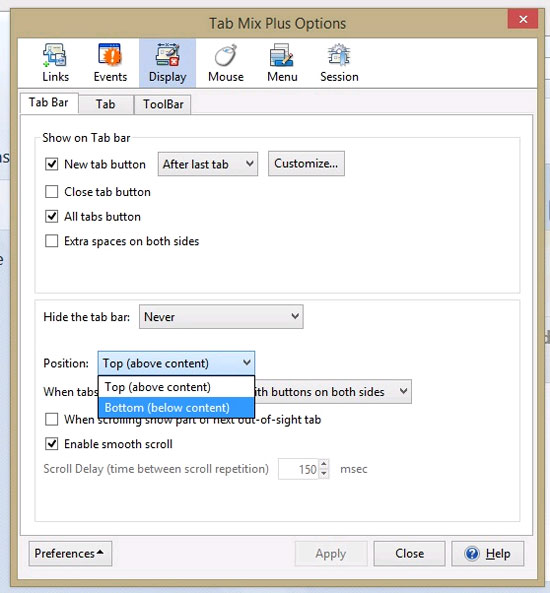The height and width of the screenshot is (593, 550).
Task: Open the buttons on both sides dropdown
Action: click(333, 391)
